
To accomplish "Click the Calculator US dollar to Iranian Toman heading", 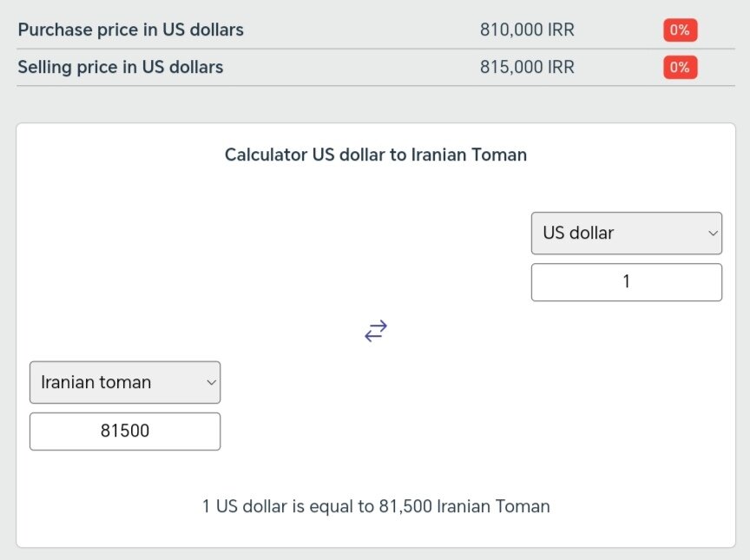I will pyautogui.click(x=375, y=155).
